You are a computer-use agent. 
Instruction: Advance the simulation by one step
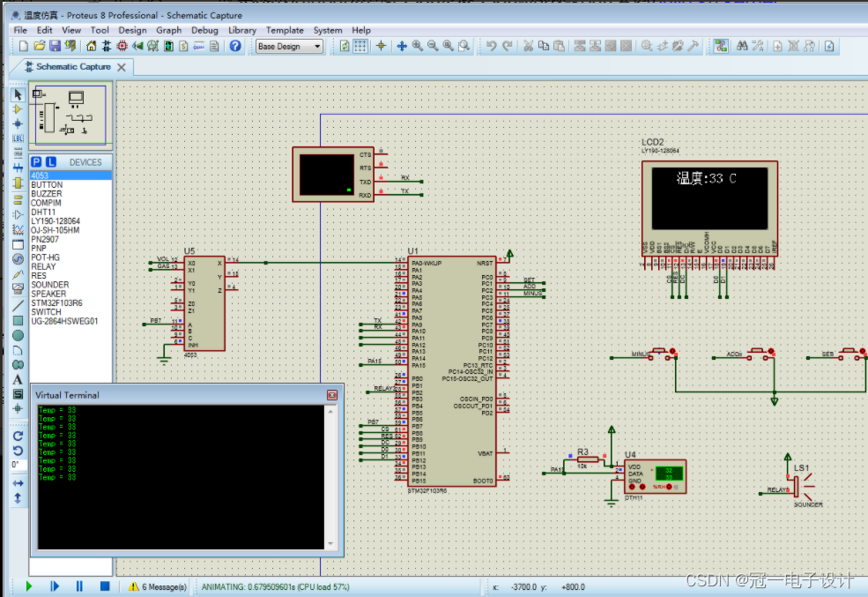[55, 586]
